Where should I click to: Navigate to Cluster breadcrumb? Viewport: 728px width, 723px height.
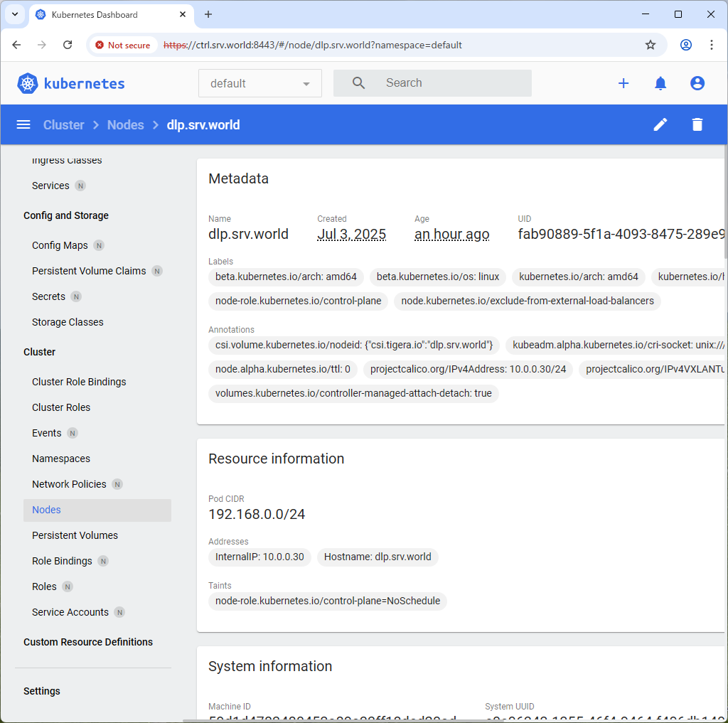coord(63,125)
